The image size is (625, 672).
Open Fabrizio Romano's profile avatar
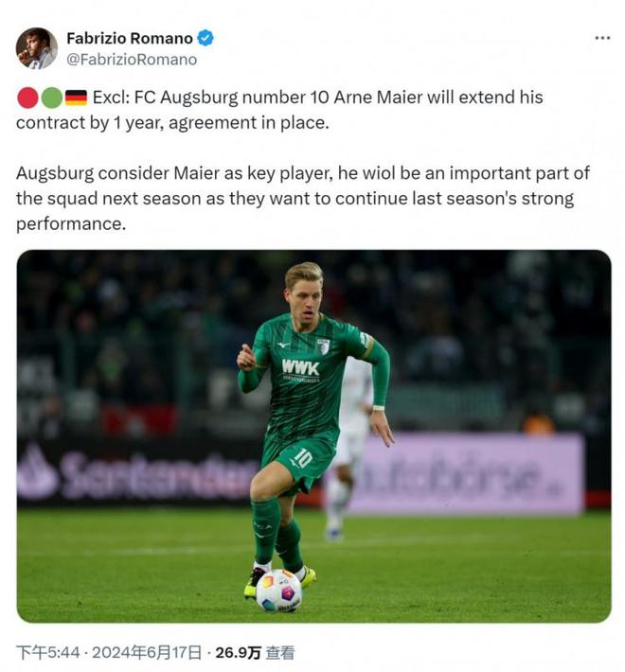click(36, 48)
